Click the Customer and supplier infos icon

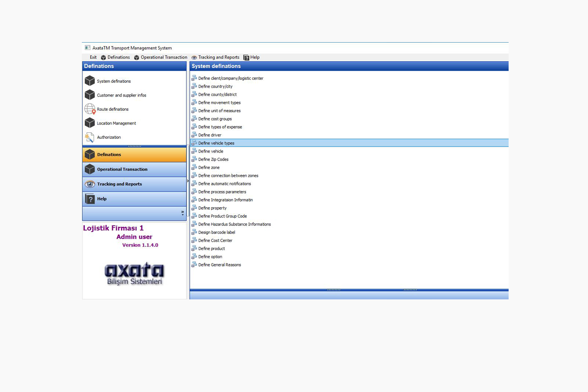click(x=90, y=95)
